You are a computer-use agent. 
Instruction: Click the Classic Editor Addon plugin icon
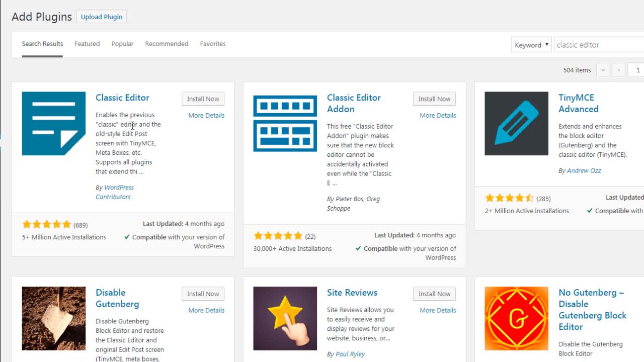pyautogui.click(x=285, y=123)
